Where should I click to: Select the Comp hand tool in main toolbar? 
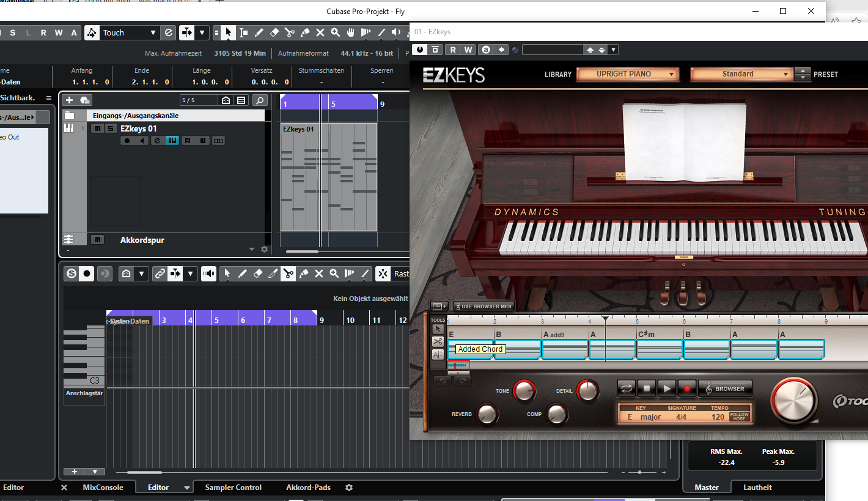351,32
